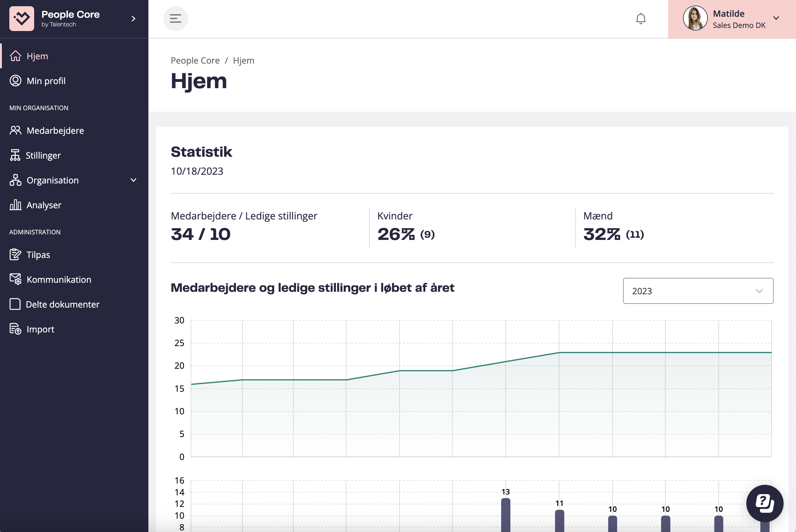Expand the People Core app switcher arrow
Image resolution: width=796 pixels, height=532 pixels.
pyautogui.click(x=133, y=19)
